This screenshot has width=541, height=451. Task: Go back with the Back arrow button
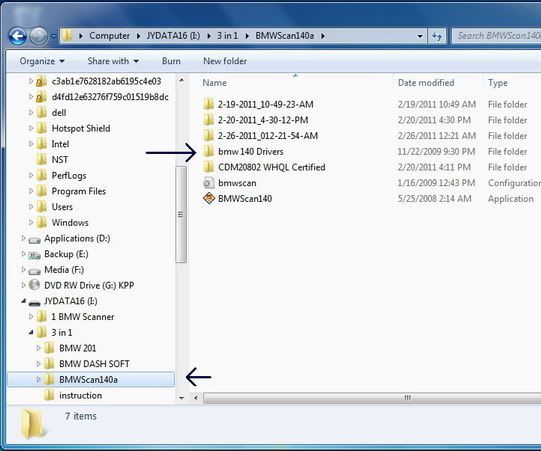(x=18, y=36)
